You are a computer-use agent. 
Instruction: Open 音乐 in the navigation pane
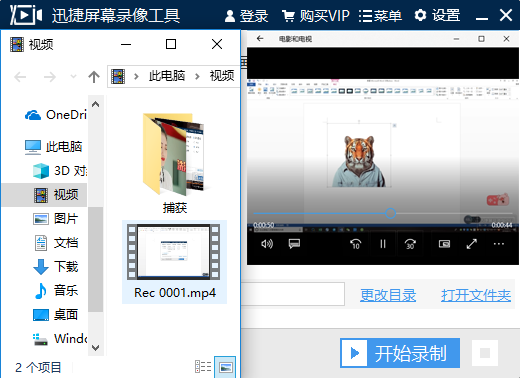[56, 290]
